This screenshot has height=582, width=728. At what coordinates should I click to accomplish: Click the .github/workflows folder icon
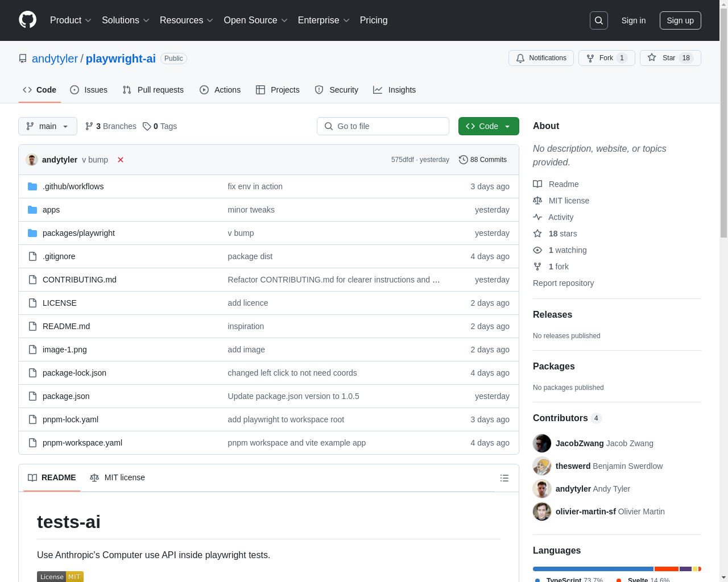32,186
